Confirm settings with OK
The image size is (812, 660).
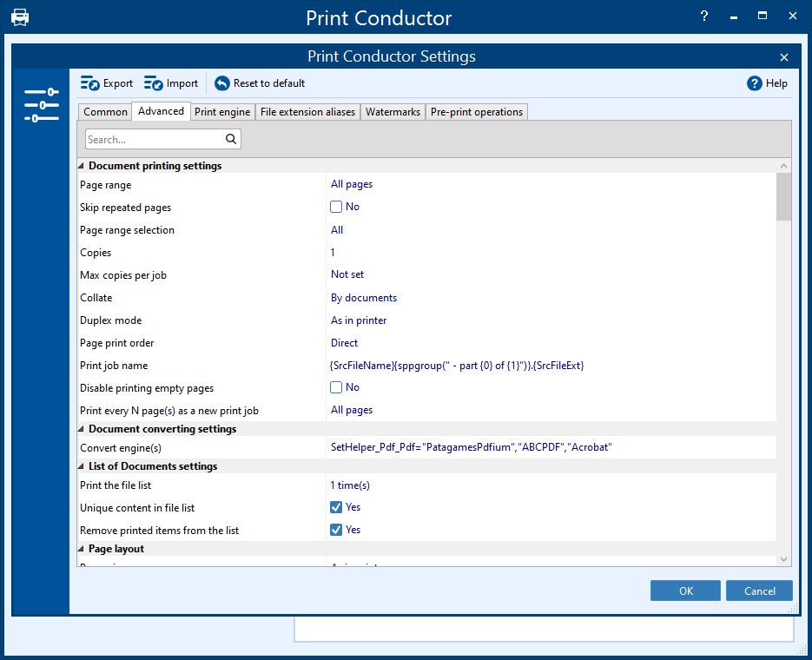pyautogui.click(x=685, y=591)
